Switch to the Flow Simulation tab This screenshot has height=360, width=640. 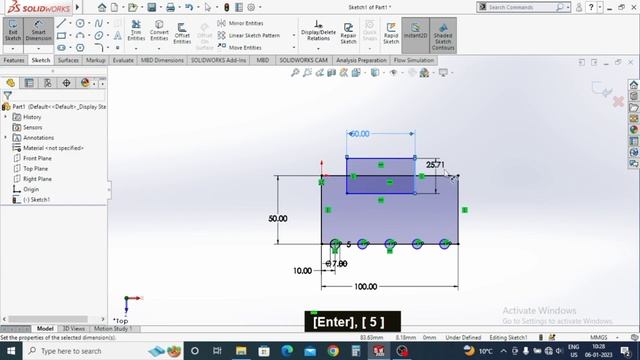coord(413,60)
